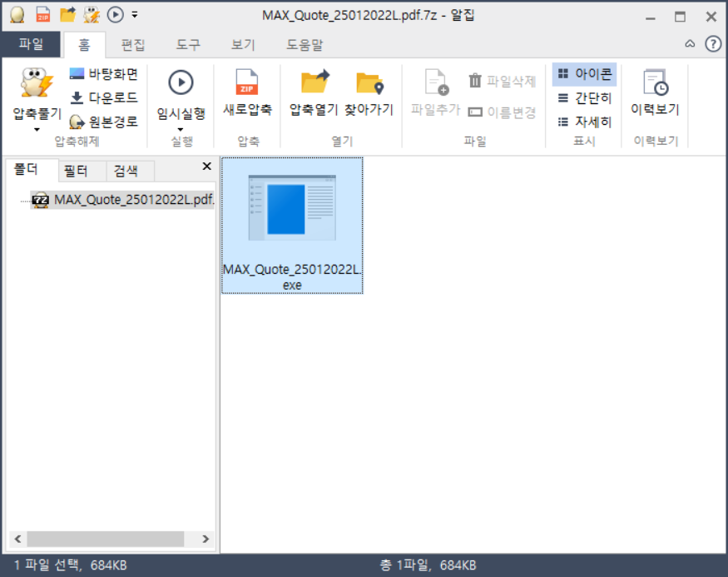728x577 pixels.
Task: Click the folder panel horizontal scrollbar thumb
Action: (105, 539)
